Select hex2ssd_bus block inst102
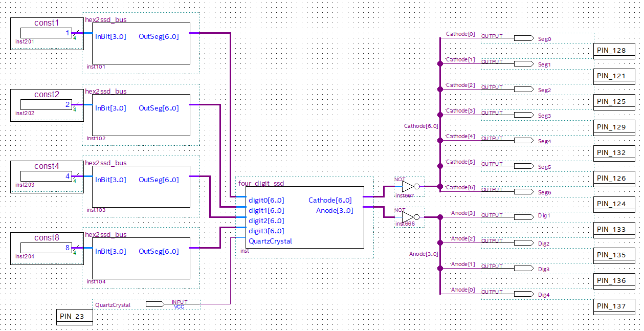 pos(141,115)
